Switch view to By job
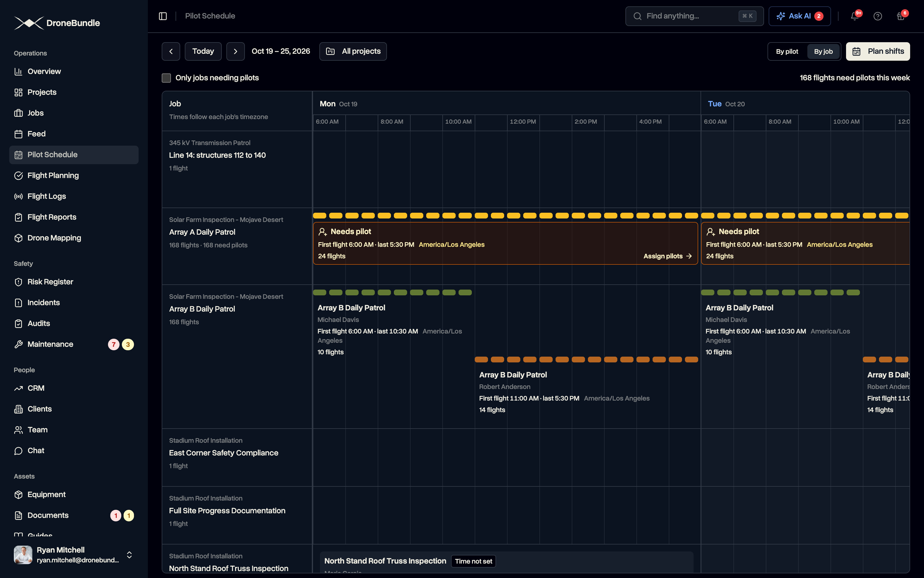The image size is (924, 578). click(823, 52)
